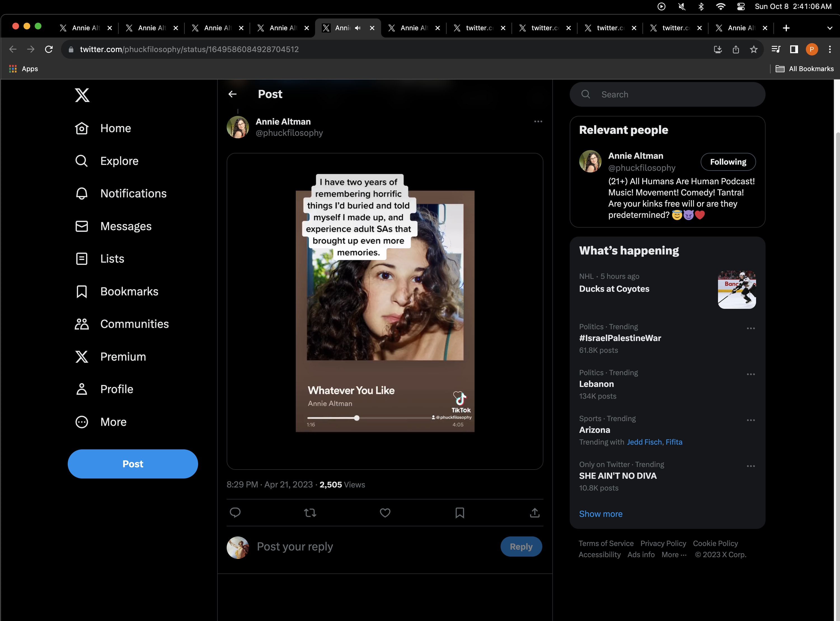Open the X logo home icon
Image resolution: width=840 pixels, height=621 pixels.
82,95
